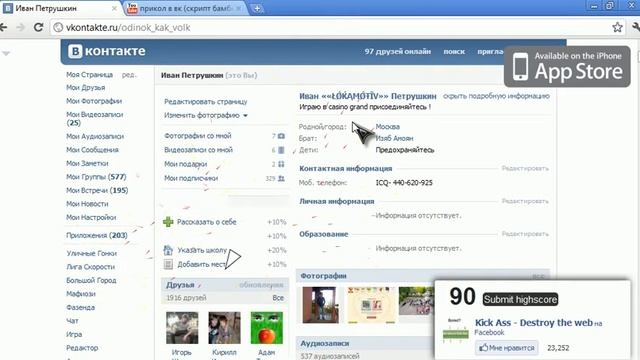Switch to the YouTube прикол в вк tab

[186, 8]
